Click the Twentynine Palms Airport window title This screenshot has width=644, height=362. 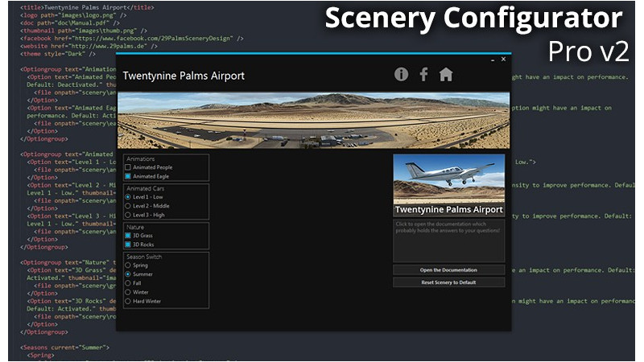[x=184, y=76]
